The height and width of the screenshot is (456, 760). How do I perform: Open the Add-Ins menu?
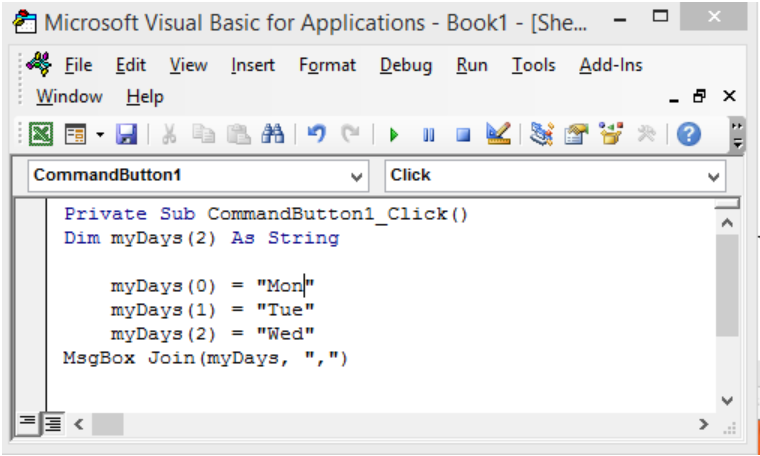pos(610,65)
